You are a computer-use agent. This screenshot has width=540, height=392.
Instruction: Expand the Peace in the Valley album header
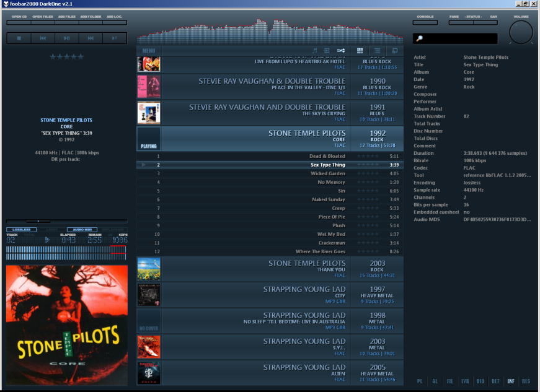[x=270, y=87]
